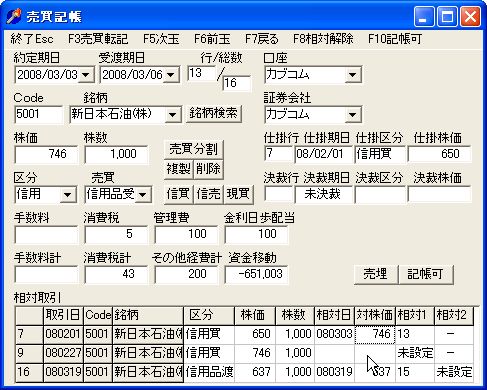Click the 仕掛区分 field showing 信用買
The width and height of the screenshot is (487, 390).
[x=380, y=154]
